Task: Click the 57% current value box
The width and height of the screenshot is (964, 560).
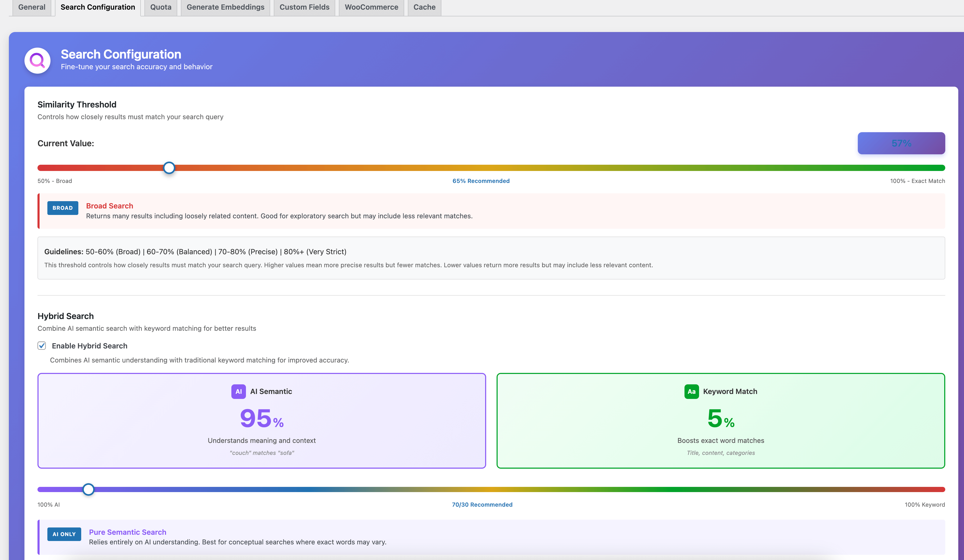Action: pos(901,143)
